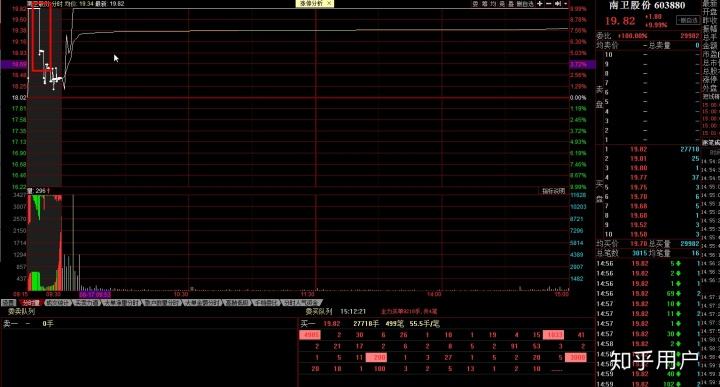Screen dimensions: 720x387
Task: Click the stock title 南卫股份 603880
Action: [647, 6]
